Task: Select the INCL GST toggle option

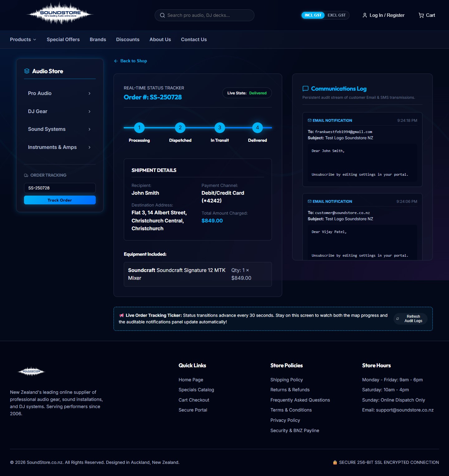Action: click(x=313, y=15)
